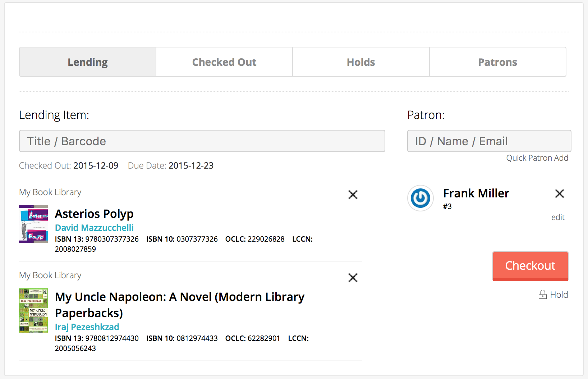Viewport: 588px width, 379px height.
Task: Click the Hold lock icon
Action: pos(542,295)
